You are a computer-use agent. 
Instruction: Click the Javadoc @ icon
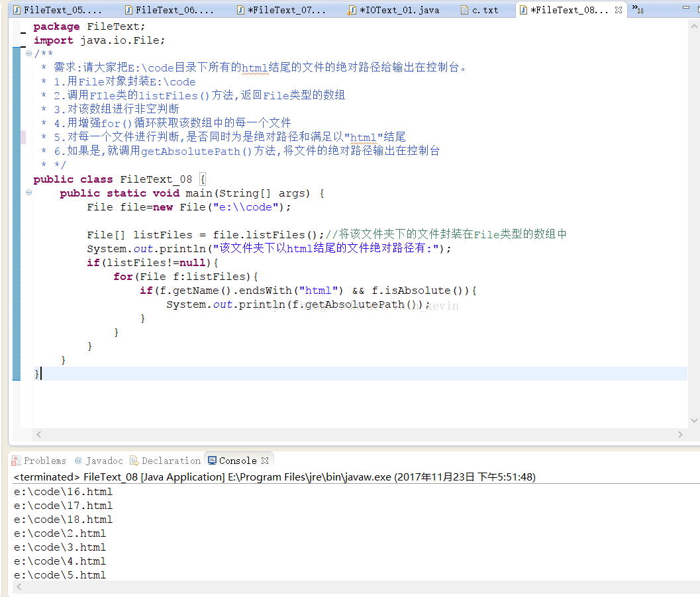point(79,461)
